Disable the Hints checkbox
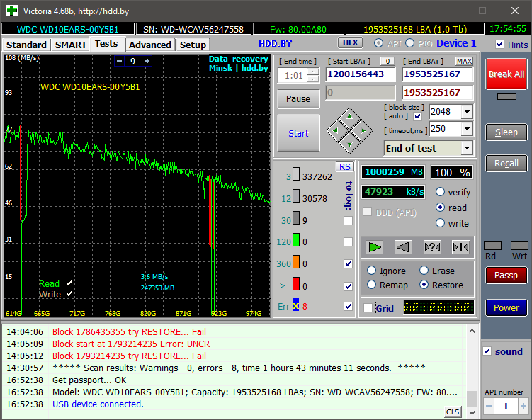This screenshot has width=532, height=420. click(500, 45)
